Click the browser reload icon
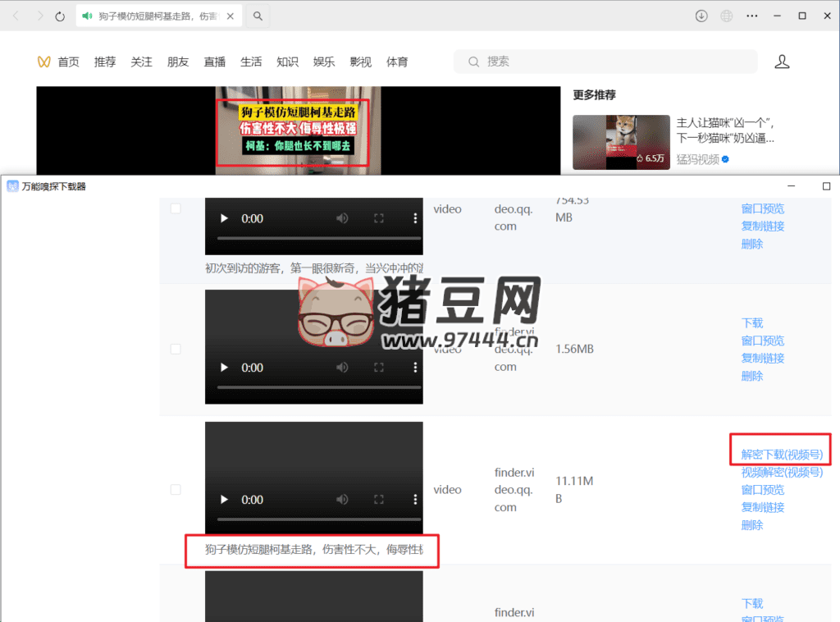 click(x=60, y=16)
